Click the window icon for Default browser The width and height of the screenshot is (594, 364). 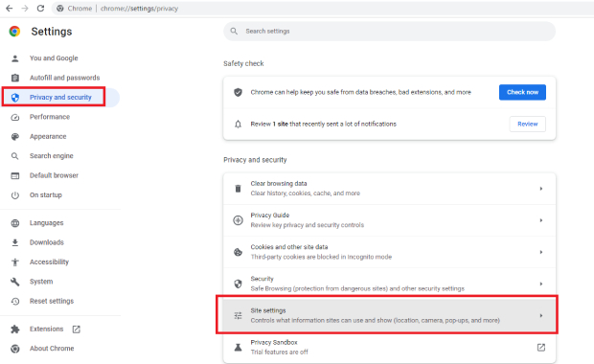pos(14,175)
